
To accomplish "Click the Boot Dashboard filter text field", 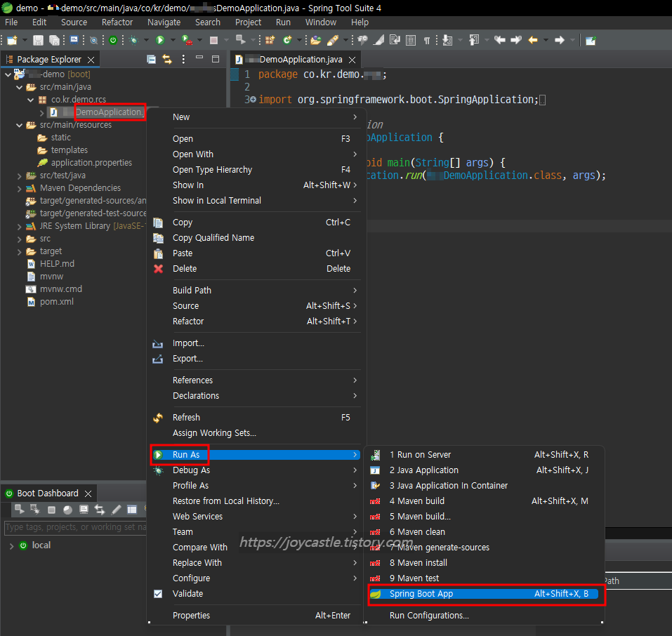I will [75, 527].
